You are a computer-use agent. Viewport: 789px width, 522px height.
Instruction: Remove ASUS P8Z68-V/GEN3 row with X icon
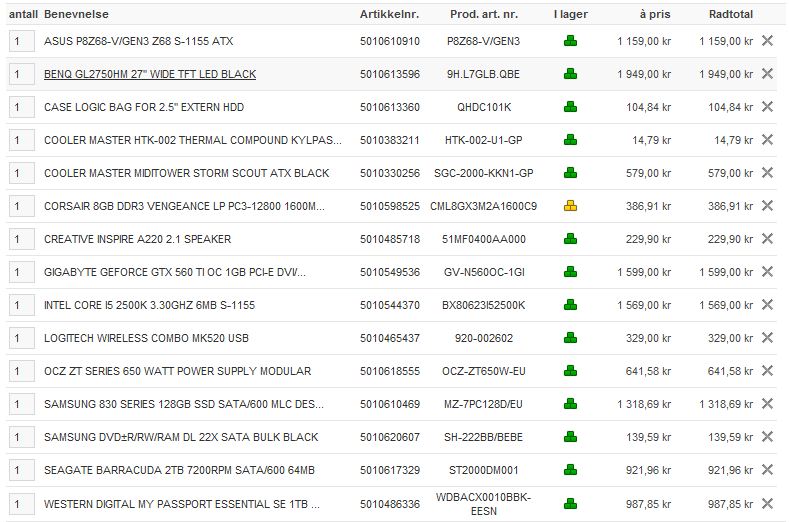point(767,41)
